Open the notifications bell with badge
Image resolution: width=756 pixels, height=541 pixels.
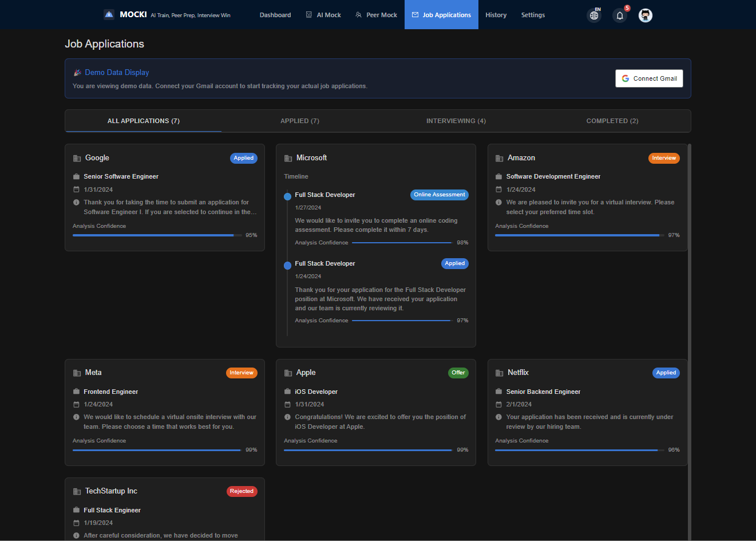point(619,15)
